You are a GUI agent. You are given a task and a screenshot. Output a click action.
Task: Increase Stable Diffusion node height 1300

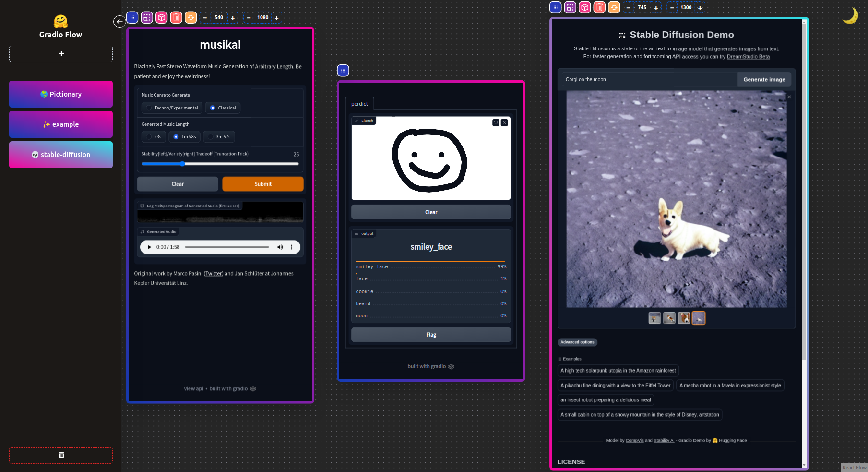pos(700,8)
